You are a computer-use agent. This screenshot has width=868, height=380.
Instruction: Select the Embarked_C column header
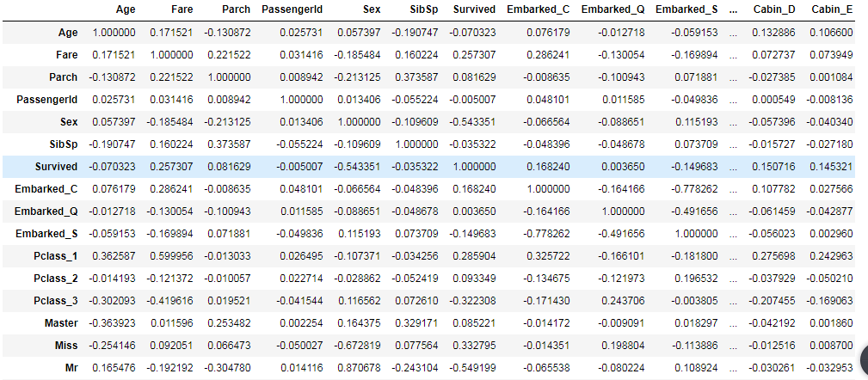pos(540,10)
